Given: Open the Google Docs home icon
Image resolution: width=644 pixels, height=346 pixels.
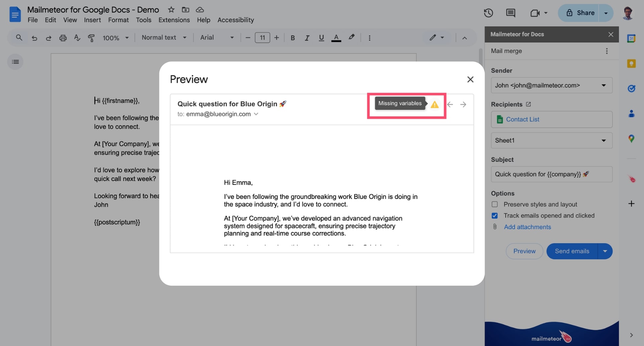Looking at the screenshot, I should coord(15,14).
